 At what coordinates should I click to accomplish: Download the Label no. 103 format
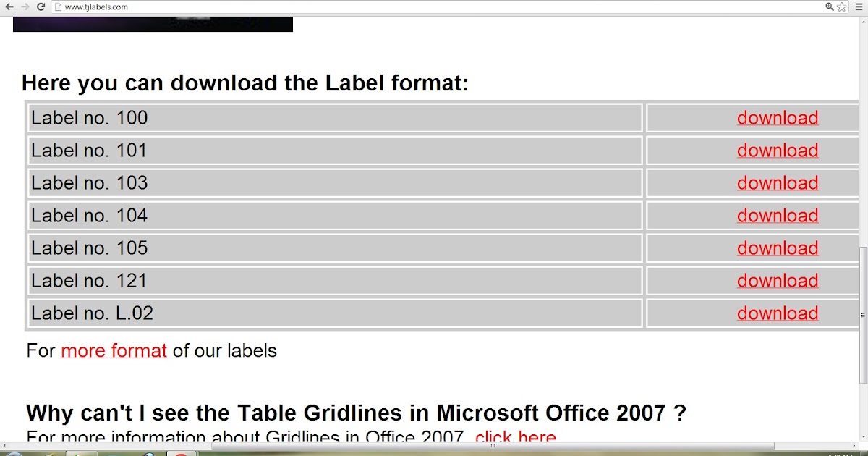click(x=777, y=182)
